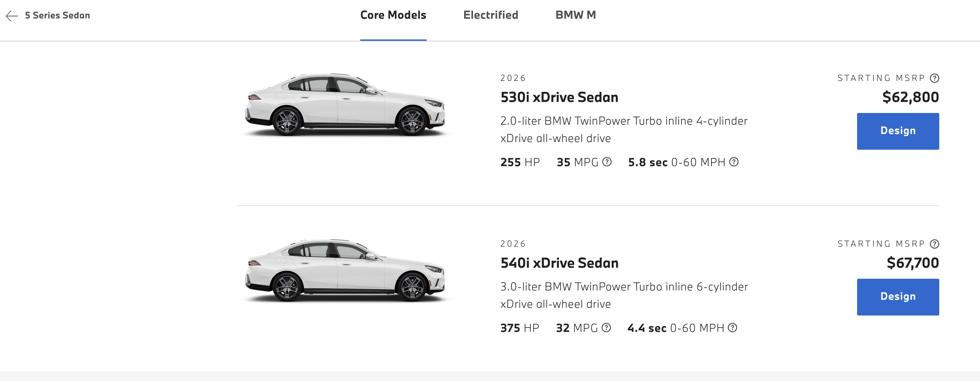Open the 530i Starting MSRP info icon

pos(934,78)
